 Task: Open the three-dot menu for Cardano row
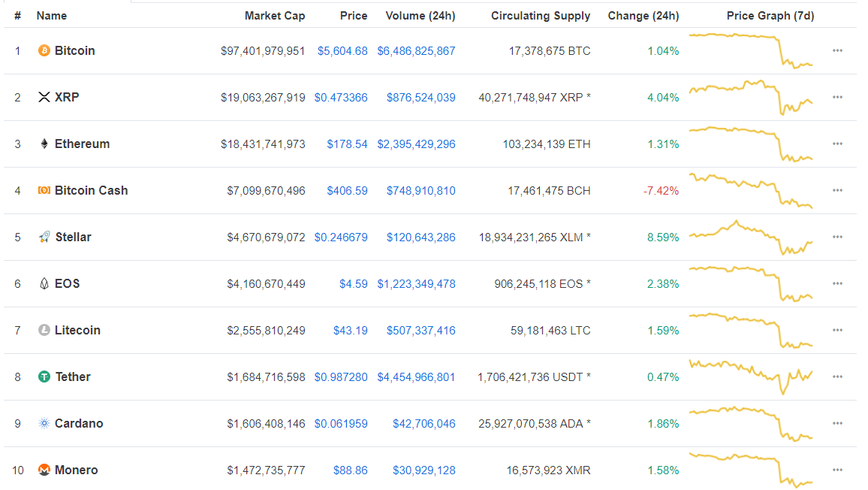click(837, 423)
